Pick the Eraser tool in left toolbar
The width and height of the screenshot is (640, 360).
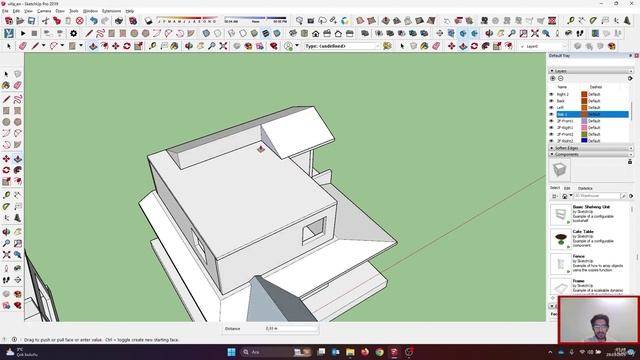click(18, 85)
